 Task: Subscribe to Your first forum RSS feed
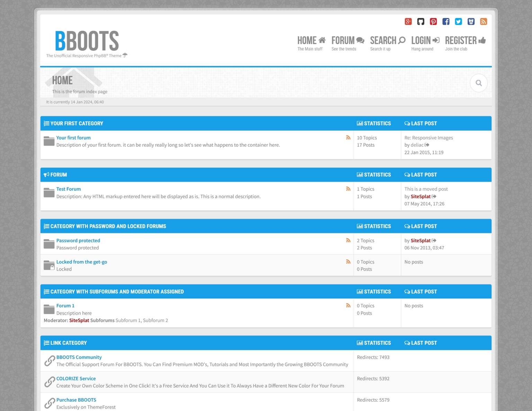pyautogui.click(x=348, y=137)
